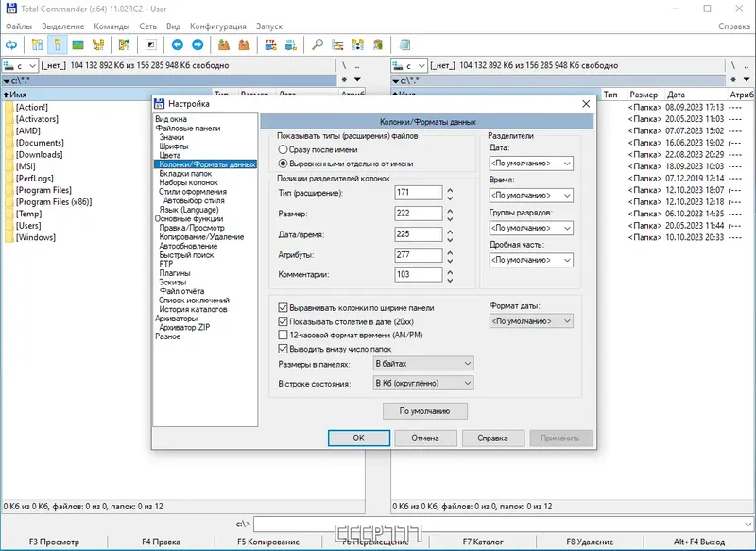Viewport: 756px width, 551px height.
Task: Click the left panel favorites asterisk button
Action: coord(344,79)
